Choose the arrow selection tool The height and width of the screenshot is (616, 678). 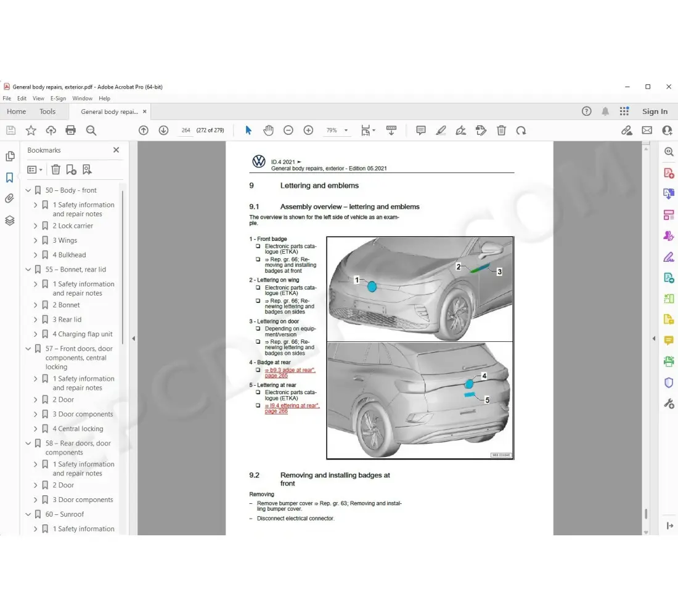tap(248, 130)
